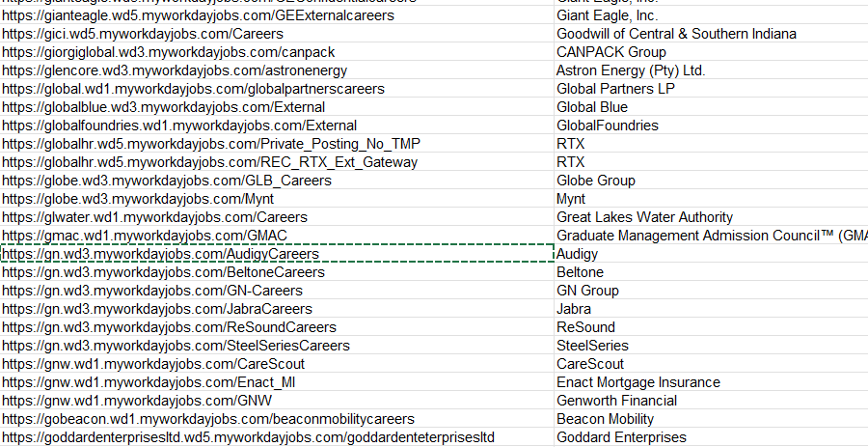
Task: Click the Genworth Financial cell
Action: [711, 401]
